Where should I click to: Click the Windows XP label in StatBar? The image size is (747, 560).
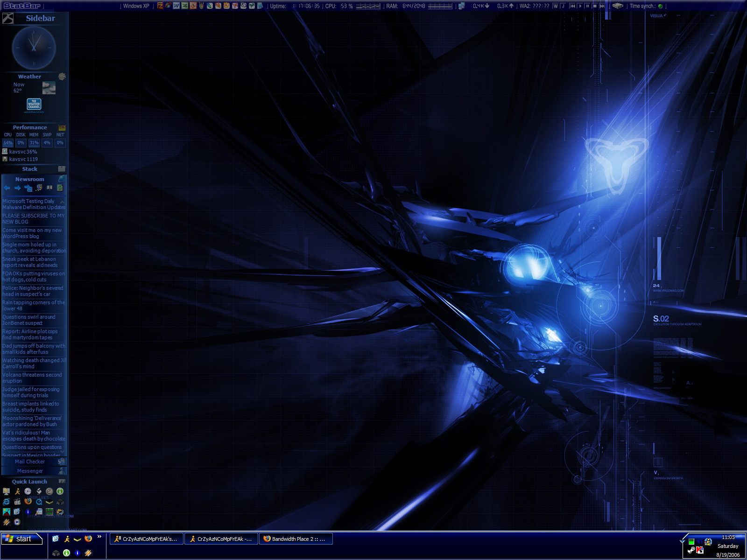coord(136,6)
